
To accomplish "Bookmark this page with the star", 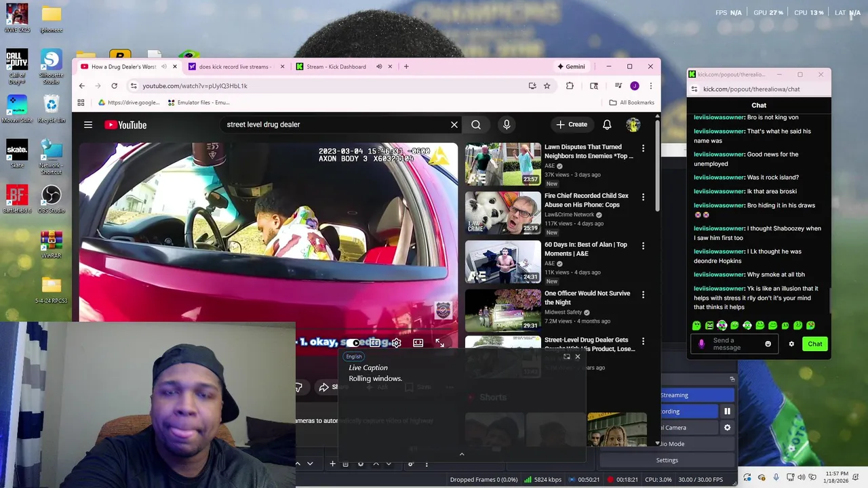I will point(547,86).
